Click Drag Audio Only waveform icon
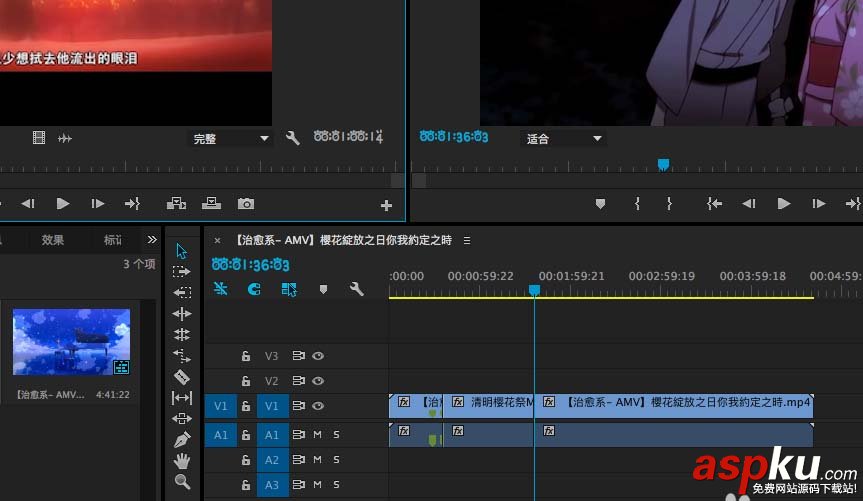Screen dimensions: 863x501 click(x=65, y=138)
